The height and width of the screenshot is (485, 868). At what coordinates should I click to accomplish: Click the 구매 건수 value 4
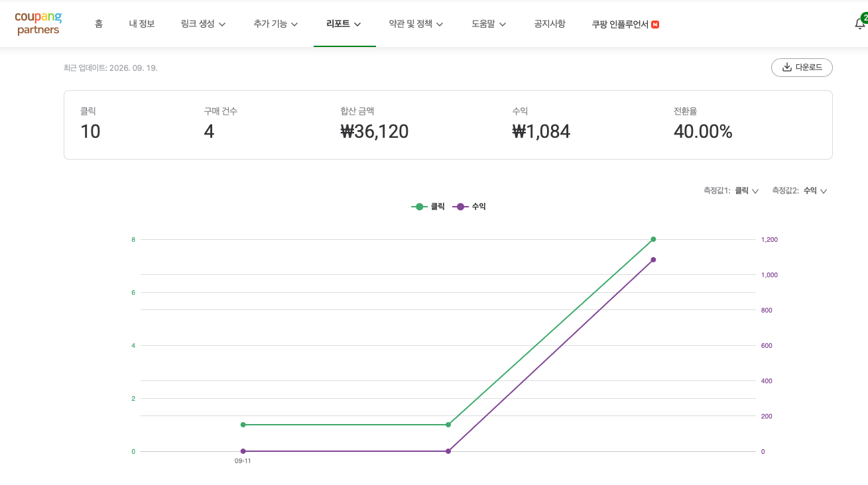pos(209,132)
